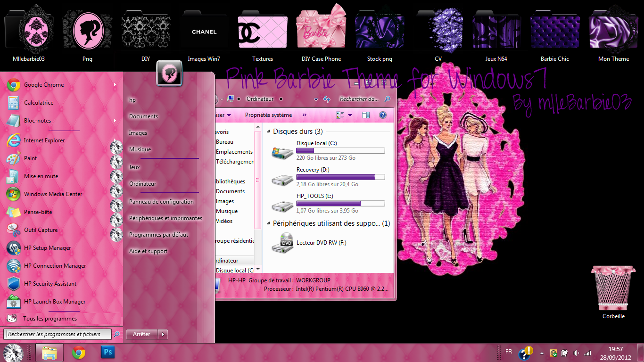Click Propriétés système in Explorer toolbar
This screenshot has width=644, height=362.
coord(268,115)
